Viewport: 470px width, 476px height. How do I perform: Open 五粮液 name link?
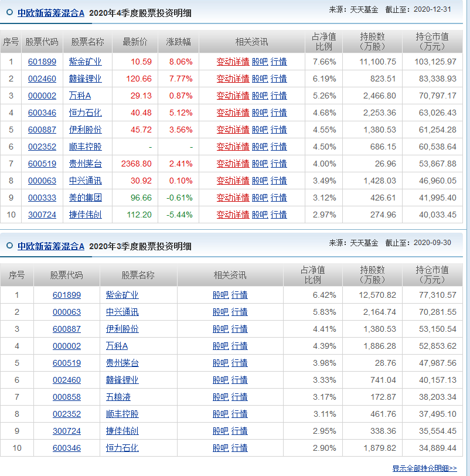pos(118,397)
